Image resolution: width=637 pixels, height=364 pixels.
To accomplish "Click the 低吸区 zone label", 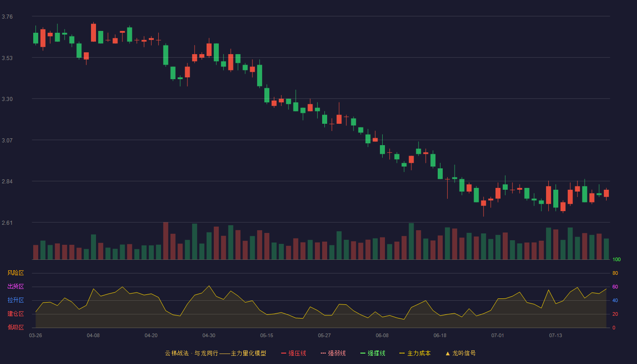I will (x=15, y=328).
